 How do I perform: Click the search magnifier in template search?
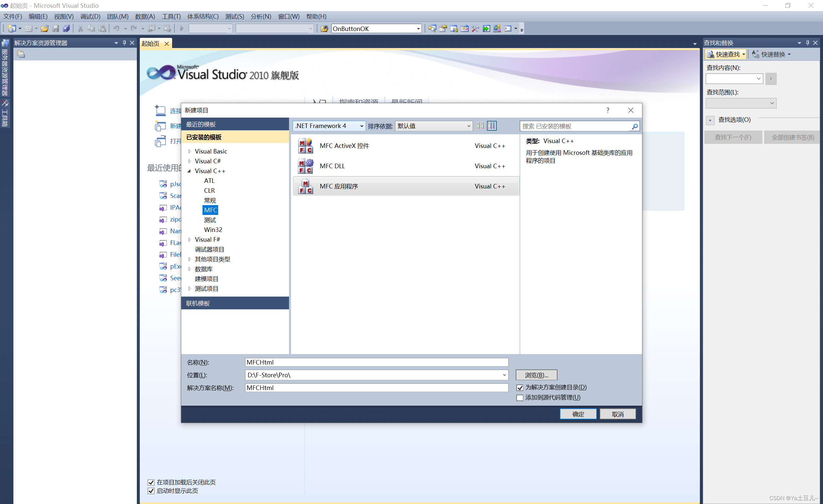tap(635, 126)
